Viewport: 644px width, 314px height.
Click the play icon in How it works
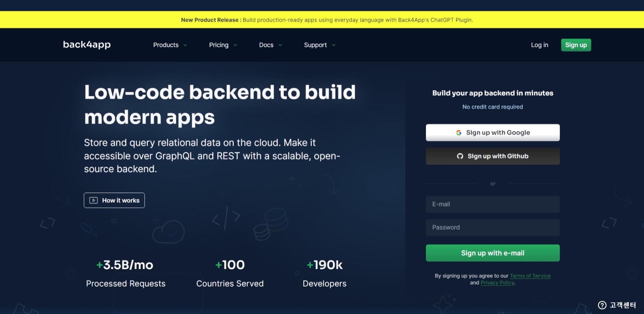pos(94,200)
